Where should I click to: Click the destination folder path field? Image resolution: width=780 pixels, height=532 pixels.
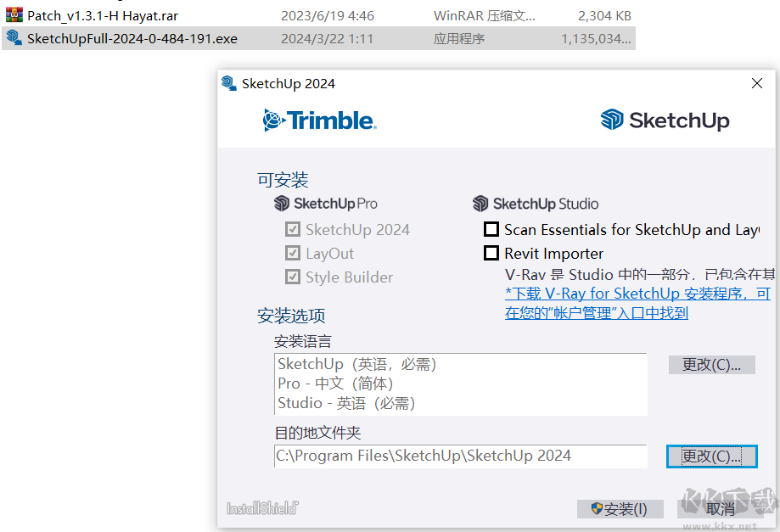coord(461,456)
